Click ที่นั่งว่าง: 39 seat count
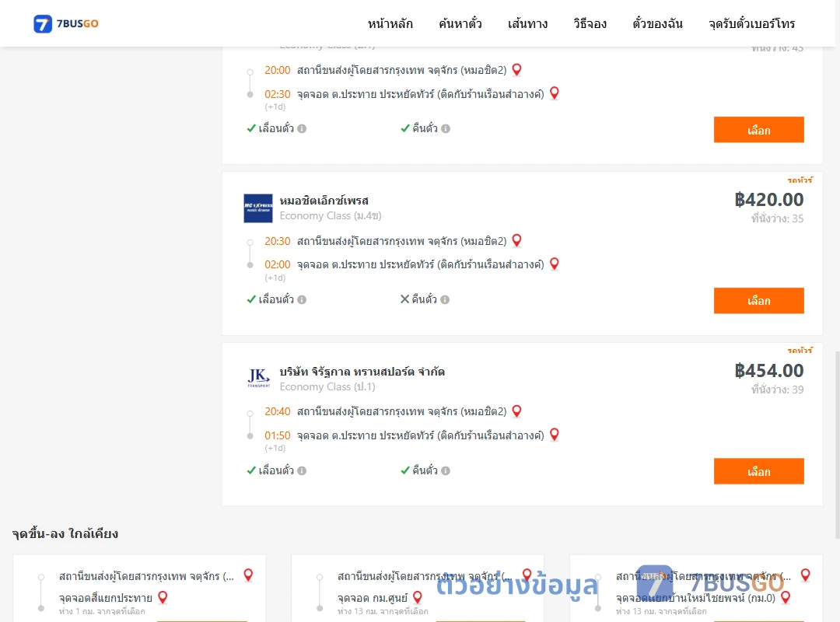This screenshot has width=840, height=622. tap(777, 389)
